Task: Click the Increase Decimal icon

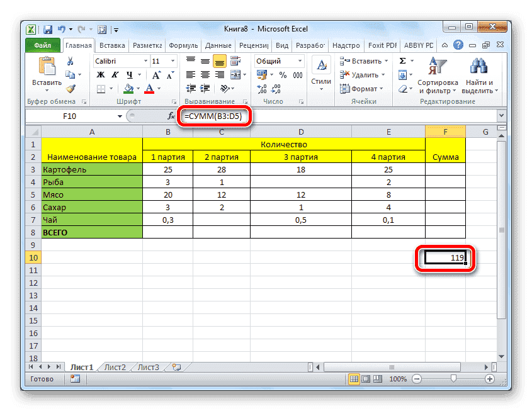Action: click(x=261, y=87)
